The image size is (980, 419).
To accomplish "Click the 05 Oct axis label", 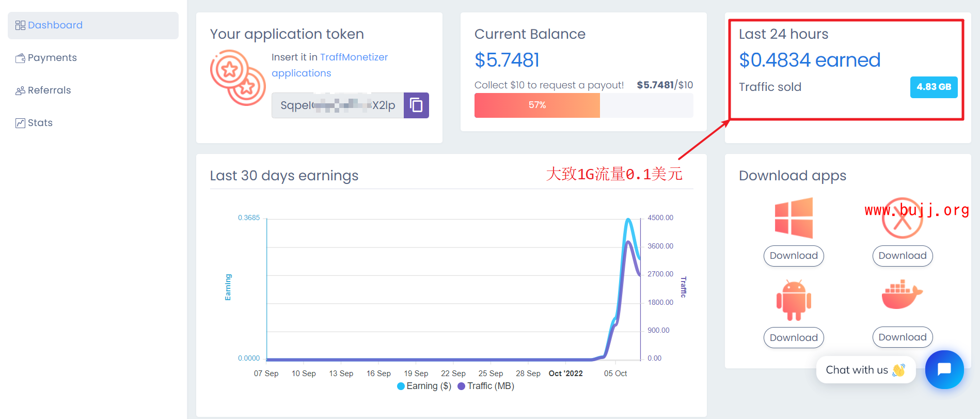I will [x=615, y=374].
